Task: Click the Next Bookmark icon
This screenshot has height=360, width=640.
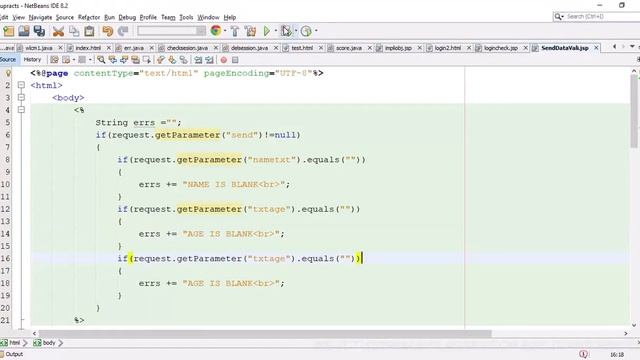Action: 172,60
